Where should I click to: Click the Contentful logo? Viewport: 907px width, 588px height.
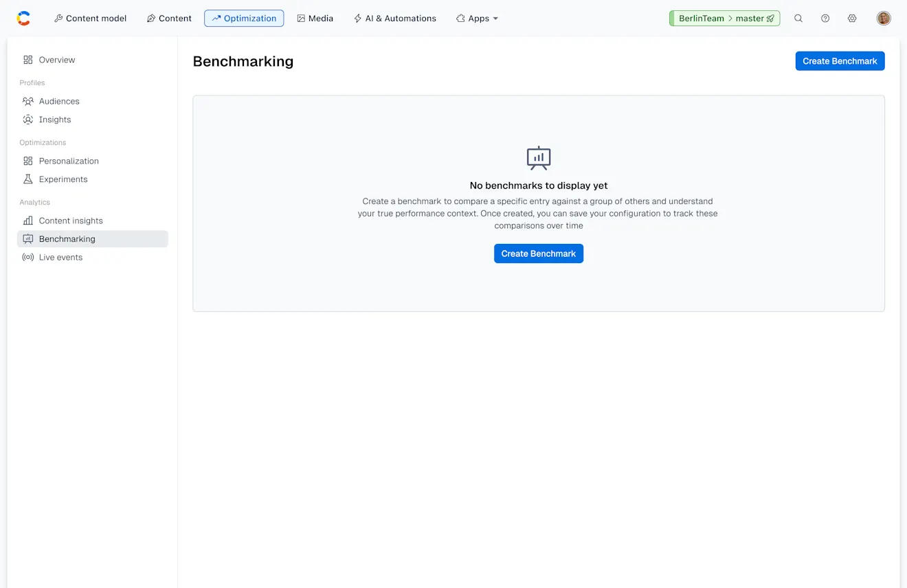[24, 18]
